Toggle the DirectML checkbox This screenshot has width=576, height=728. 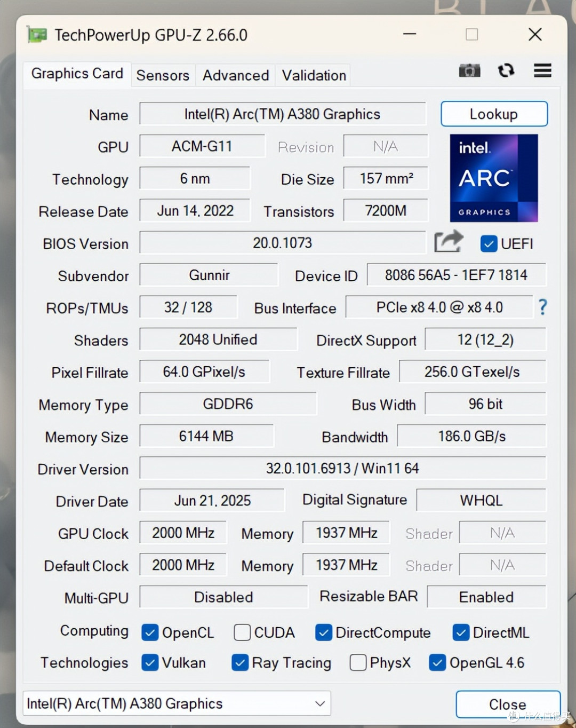click(461, 632)
